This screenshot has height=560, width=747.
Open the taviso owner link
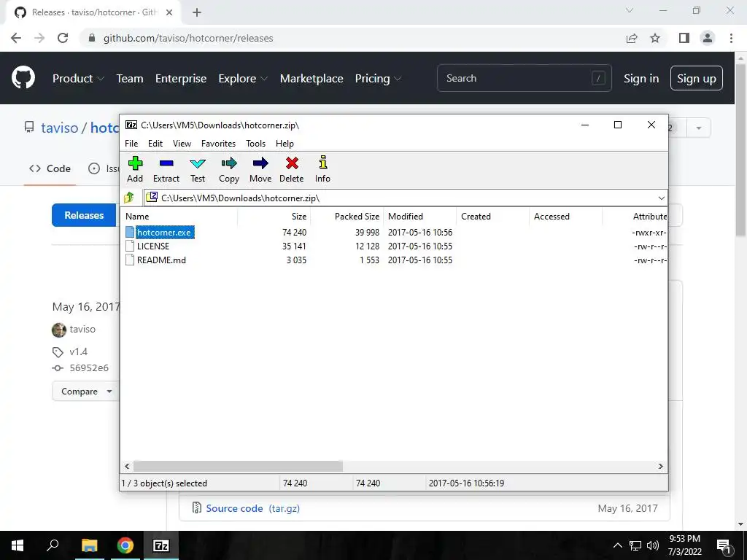(x=60, y=128)
